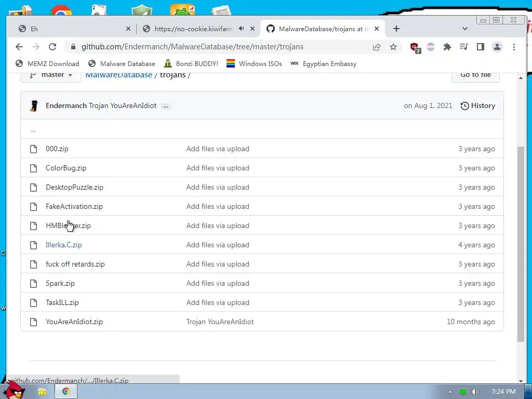Viewport: 532px width, 399px height.
Task: Open the Extensions puzzle-piece menu
Action: coord(447,47)
